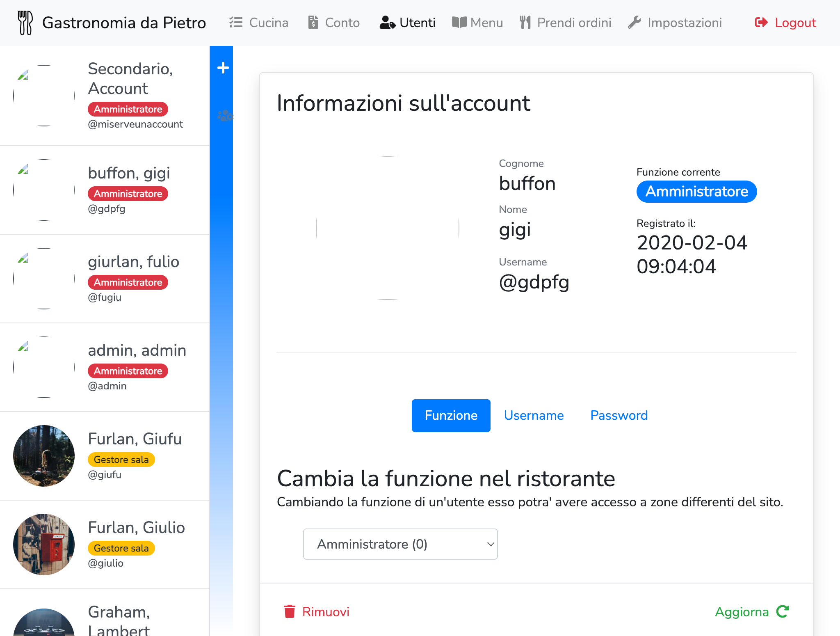Screen dimensions: 840x636
Task: Click the green refresh arrow icon
Action: [x=783, y=611]
